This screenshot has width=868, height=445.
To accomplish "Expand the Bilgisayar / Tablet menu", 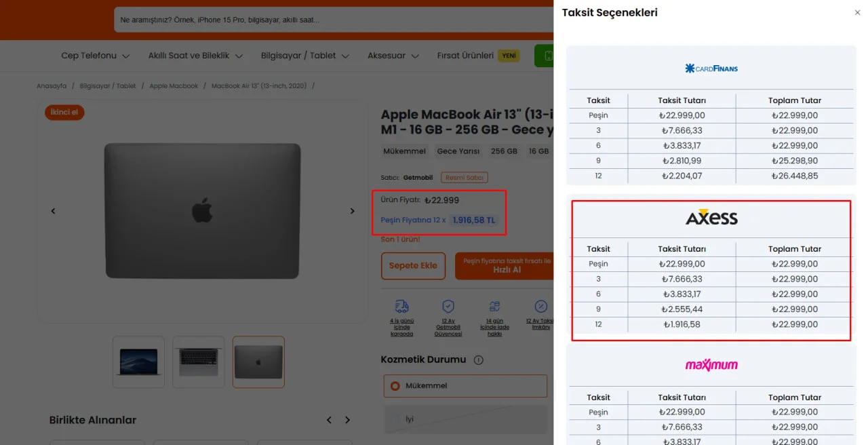I will 305,56.
